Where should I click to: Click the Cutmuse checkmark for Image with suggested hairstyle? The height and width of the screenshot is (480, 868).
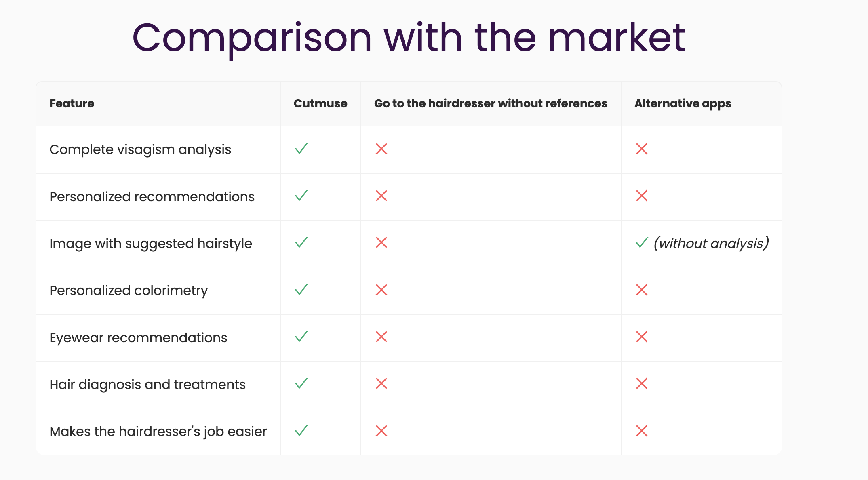(301, 242)
